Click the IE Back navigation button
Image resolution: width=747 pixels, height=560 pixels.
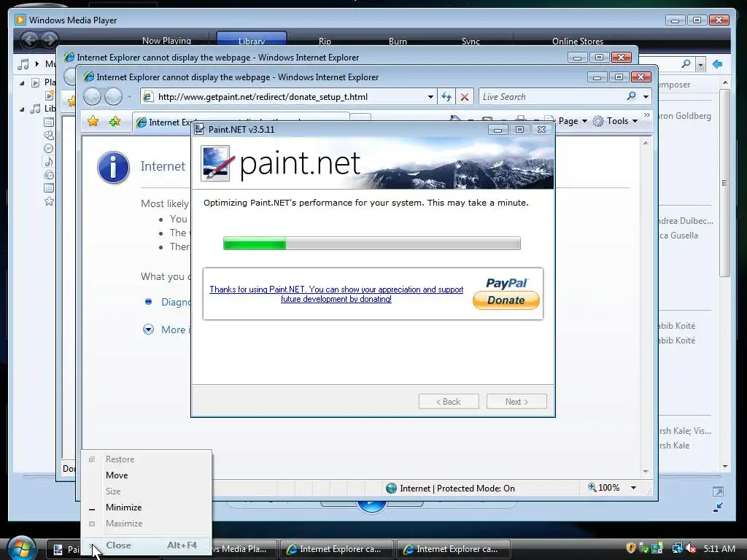tap(93, 97)
